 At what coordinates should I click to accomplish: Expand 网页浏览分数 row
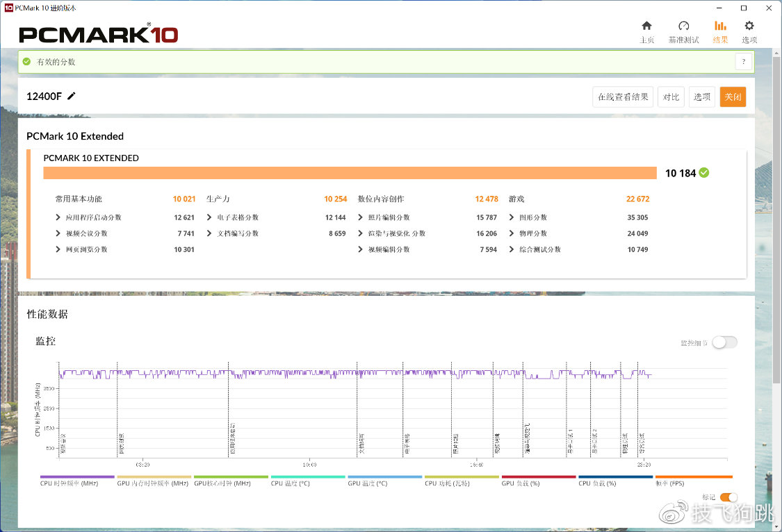58,249
